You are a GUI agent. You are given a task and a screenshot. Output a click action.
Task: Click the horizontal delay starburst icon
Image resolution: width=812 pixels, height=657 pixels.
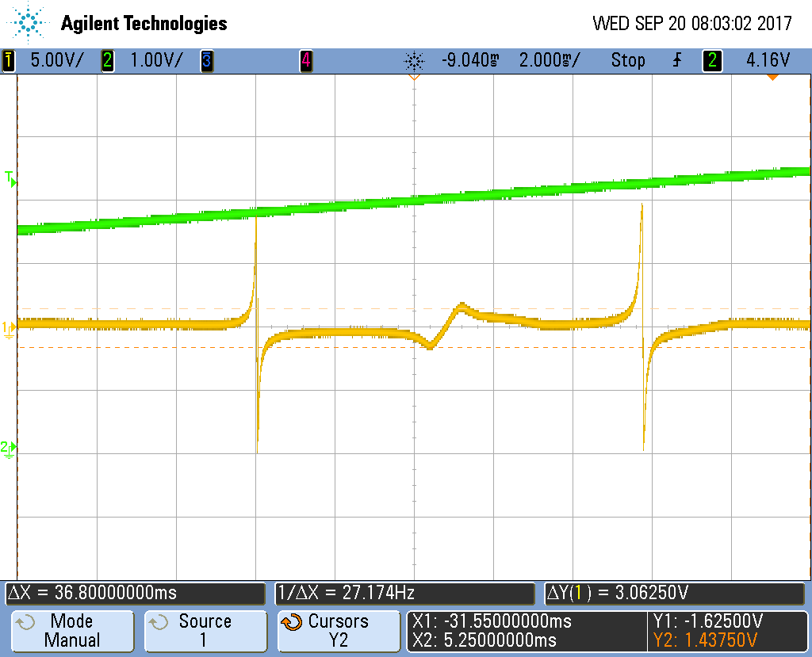coord(413,60)
